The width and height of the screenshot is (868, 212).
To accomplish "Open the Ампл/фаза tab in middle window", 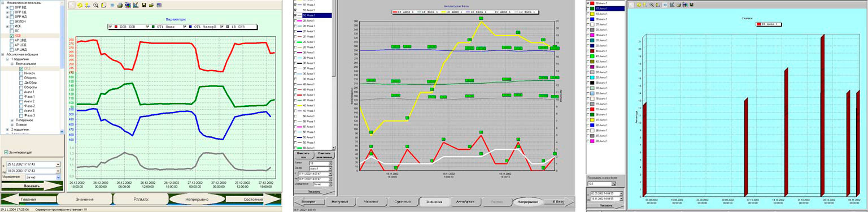I will (465, 202).
